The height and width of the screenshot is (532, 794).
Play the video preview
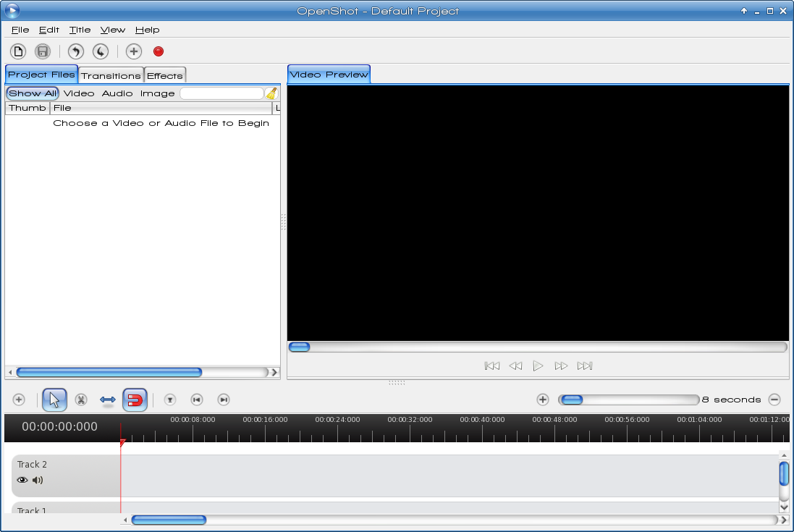[x=538, y=366]
